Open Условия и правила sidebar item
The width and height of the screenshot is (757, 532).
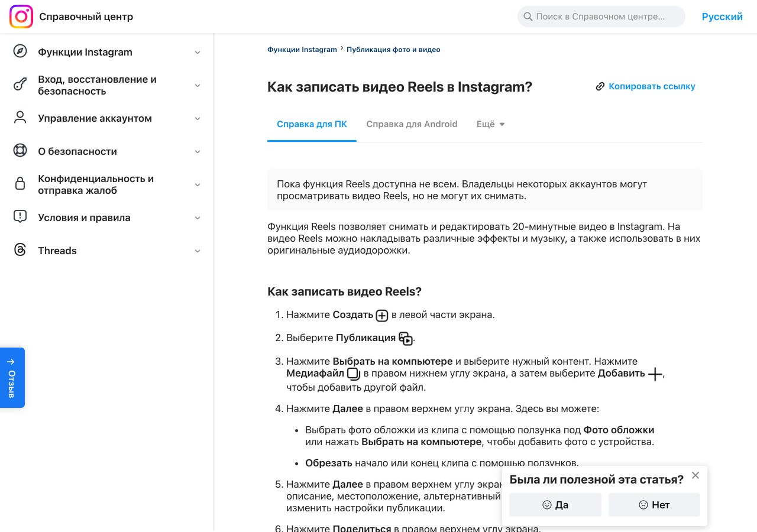tap(84, 218)
